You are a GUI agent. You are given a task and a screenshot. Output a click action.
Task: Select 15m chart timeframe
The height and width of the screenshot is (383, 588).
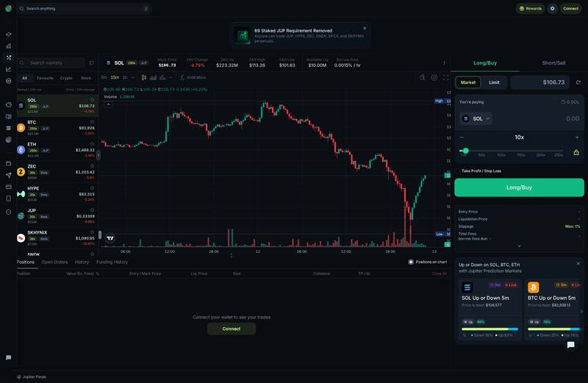[x=115, y=77]
